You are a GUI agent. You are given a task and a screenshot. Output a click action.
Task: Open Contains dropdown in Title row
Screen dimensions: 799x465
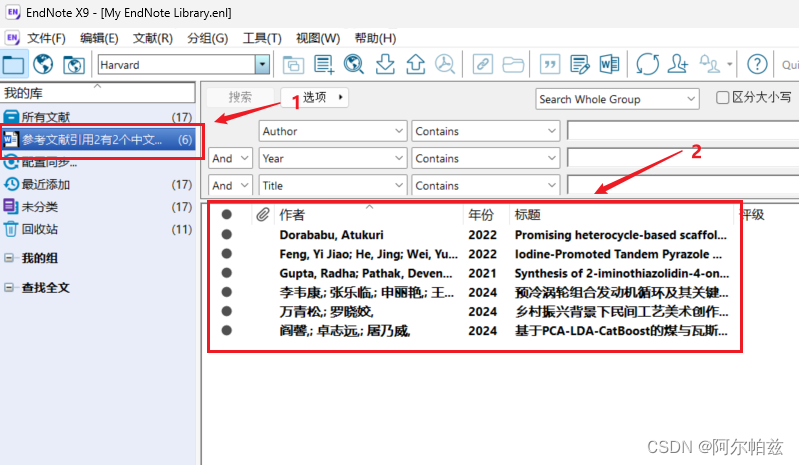pos(486,185)
